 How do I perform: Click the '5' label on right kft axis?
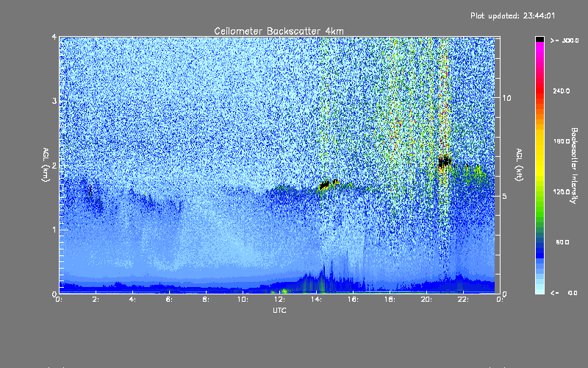click(x=505, y=196)
